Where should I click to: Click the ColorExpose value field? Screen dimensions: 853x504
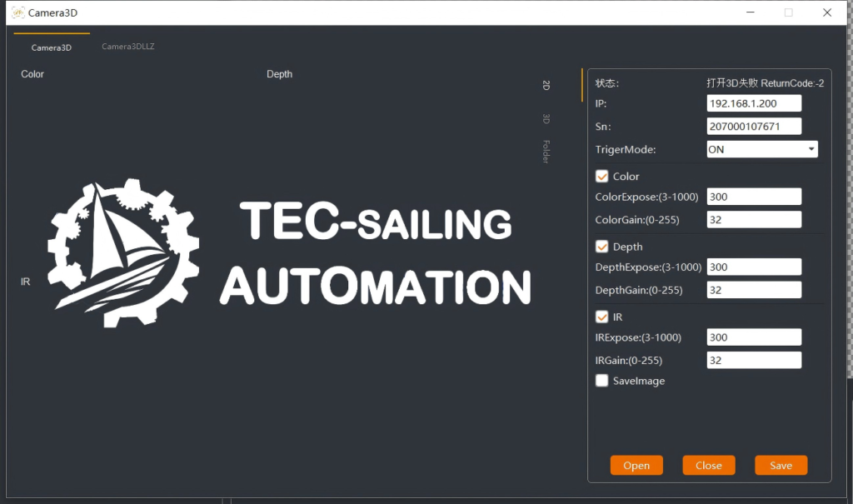[x=753, y=197]
